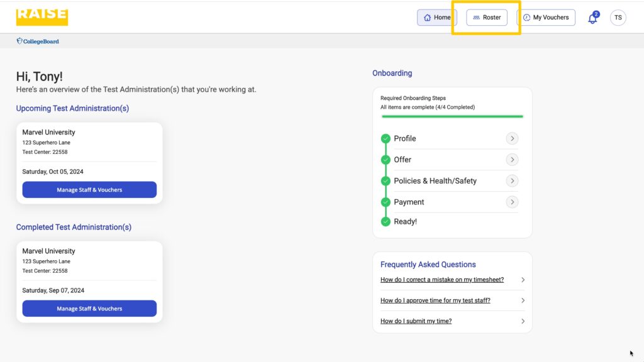Open 'How do I submit my time?' FAQ
The height and width of the screenshot is (362, 644).
pos(416,321)
